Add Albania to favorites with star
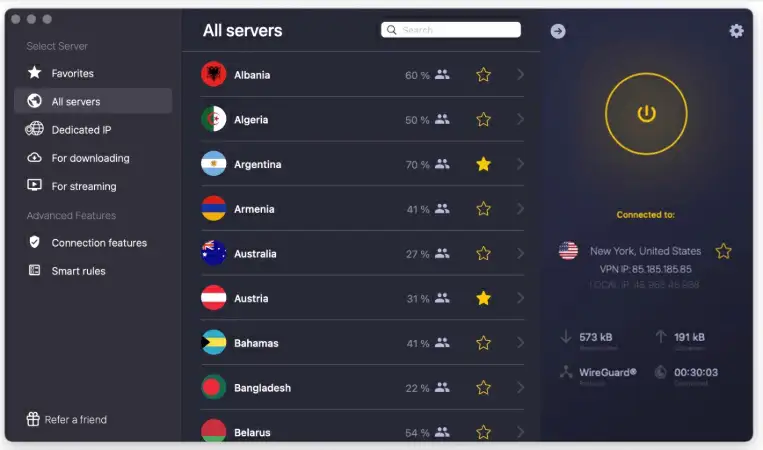The width and height of the screenshot is (763, 450). point(483,75)
